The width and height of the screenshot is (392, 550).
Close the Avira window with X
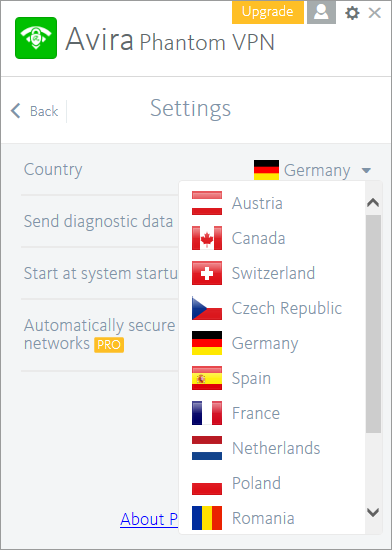coord(375,13)
